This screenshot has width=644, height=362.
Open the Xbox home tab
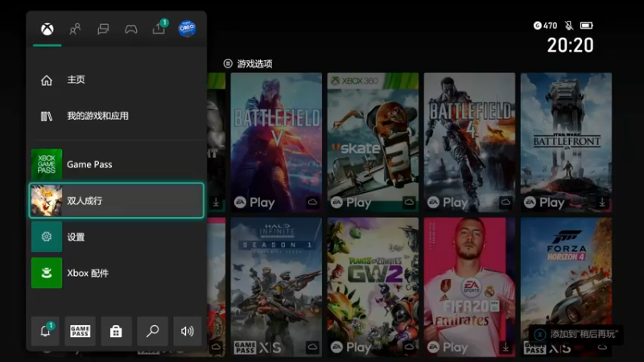click(47, 29)
